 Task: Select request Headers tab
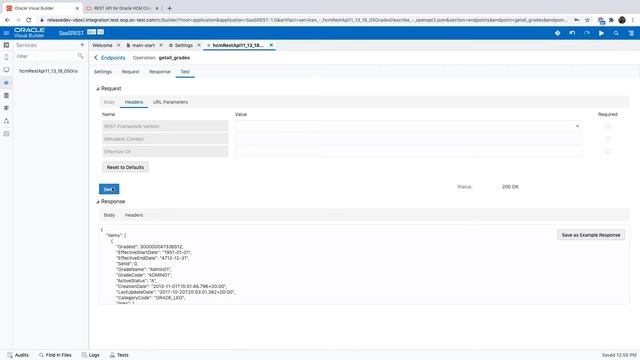coord(134,102)
